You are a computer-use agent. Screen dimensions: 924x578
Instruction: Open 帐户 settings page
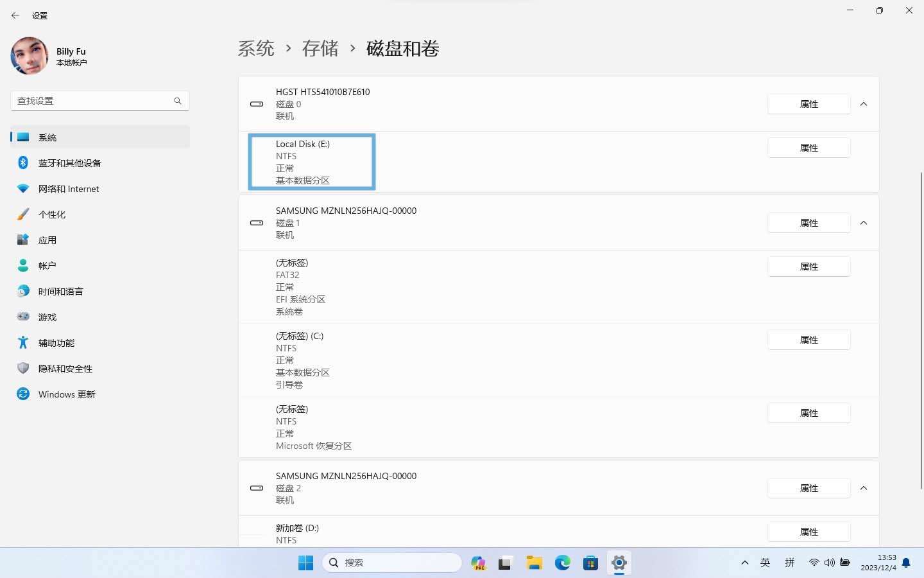[x=100, y=266]
